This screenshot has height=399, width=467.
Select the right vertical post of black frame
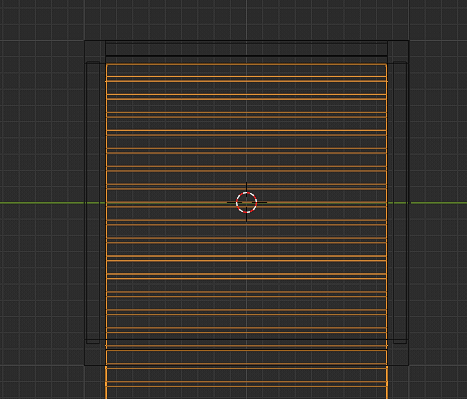[x=400, y=202]
